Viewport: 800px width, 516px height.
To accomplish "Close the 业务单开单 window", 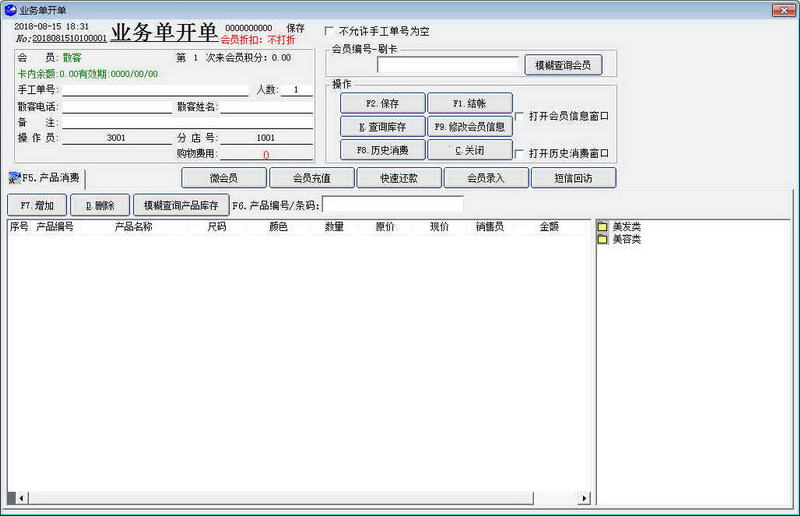I will click(x=784, y=10).
